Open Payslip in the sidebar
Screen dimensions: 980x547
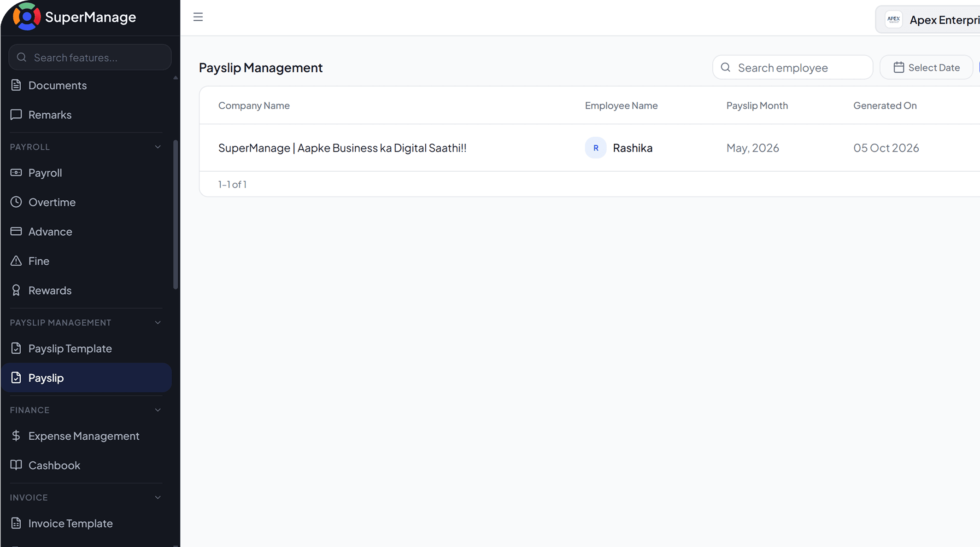pyautogui.click(x=87, y=378)
